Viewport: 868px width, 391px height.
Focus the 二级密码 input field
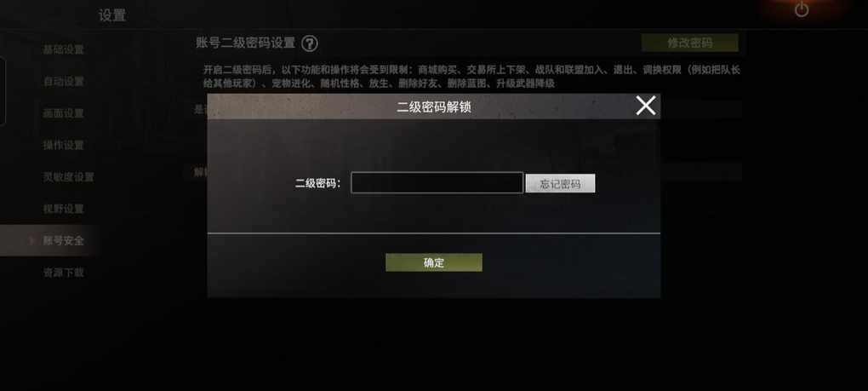[437, 183]
